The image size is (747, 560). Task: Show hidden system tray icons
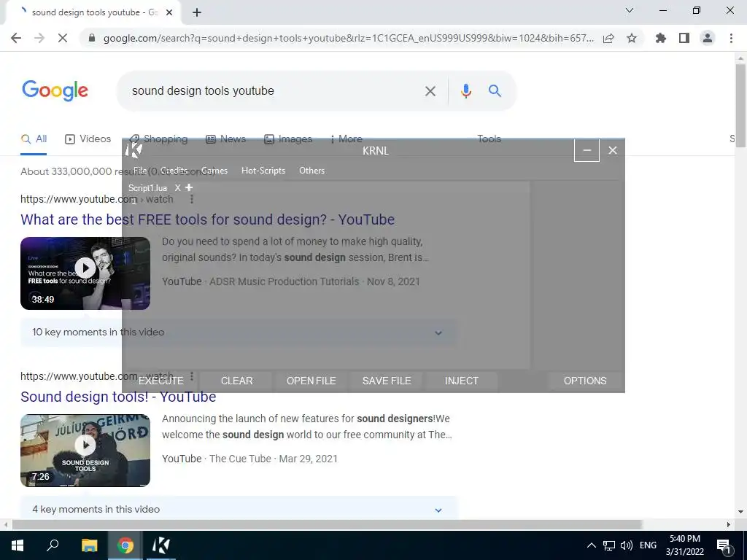tap(591, 545)
